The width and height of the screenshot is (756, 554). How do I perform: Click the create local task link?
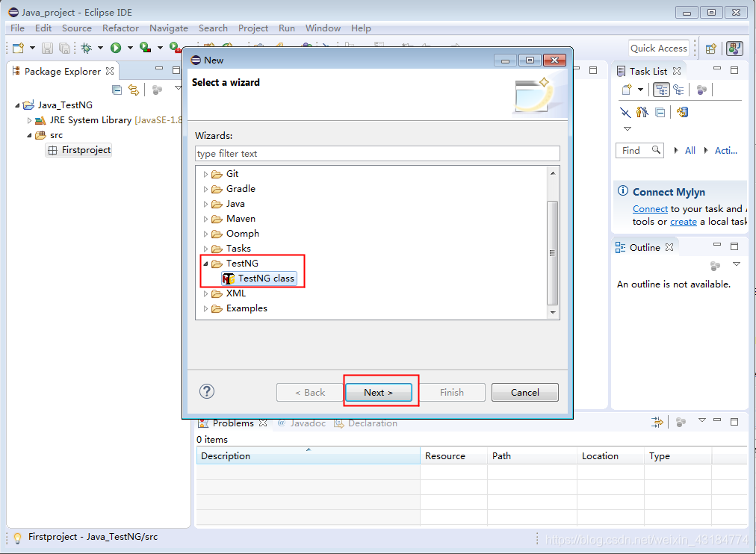point(684,222)
